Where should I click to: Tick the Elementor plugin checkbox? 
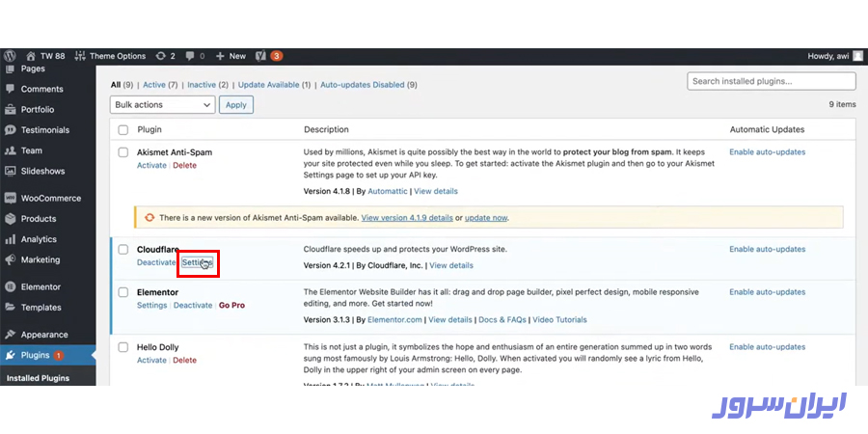click(x=122, y=292)
